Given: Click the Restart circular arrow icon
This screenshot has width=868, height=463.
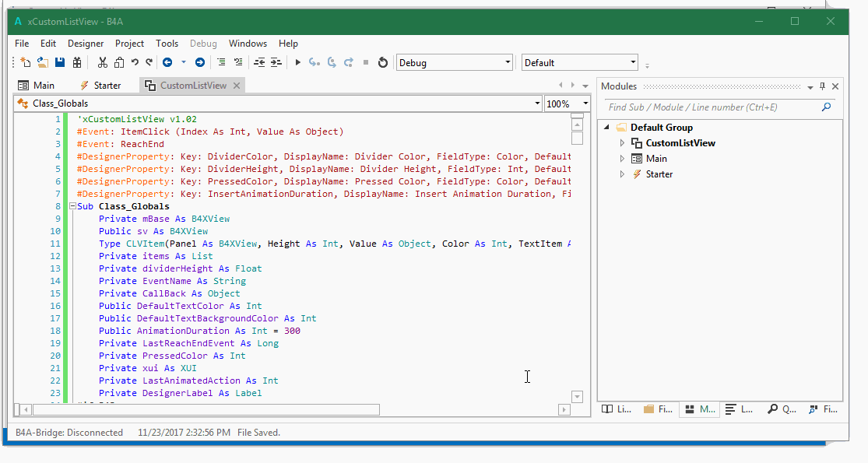Looking at the screenshot, I should [x=382, y=63].
